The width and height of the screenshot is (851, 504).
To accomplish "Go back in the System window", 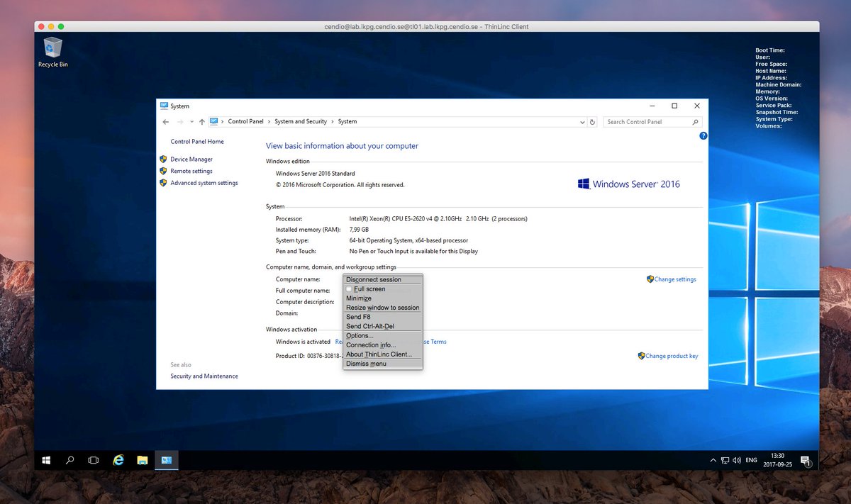I will 166,122.
